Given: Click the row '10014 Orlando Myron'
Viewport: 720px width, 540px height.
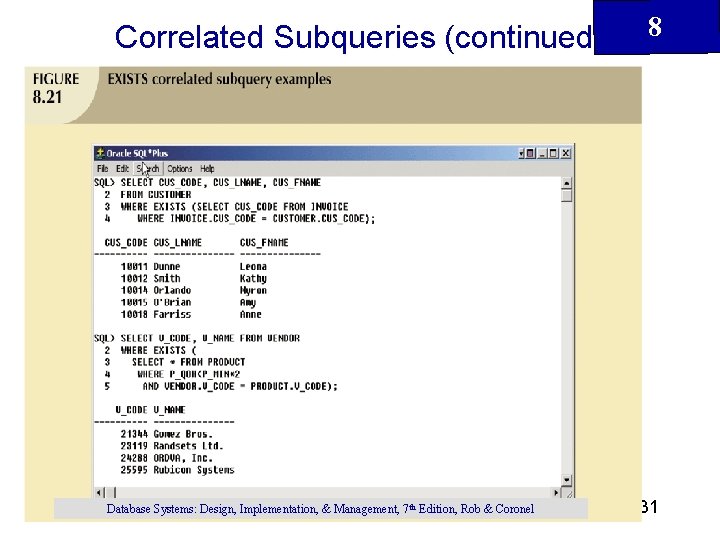Looking at the screenshot, I should [x=194, y=290].
